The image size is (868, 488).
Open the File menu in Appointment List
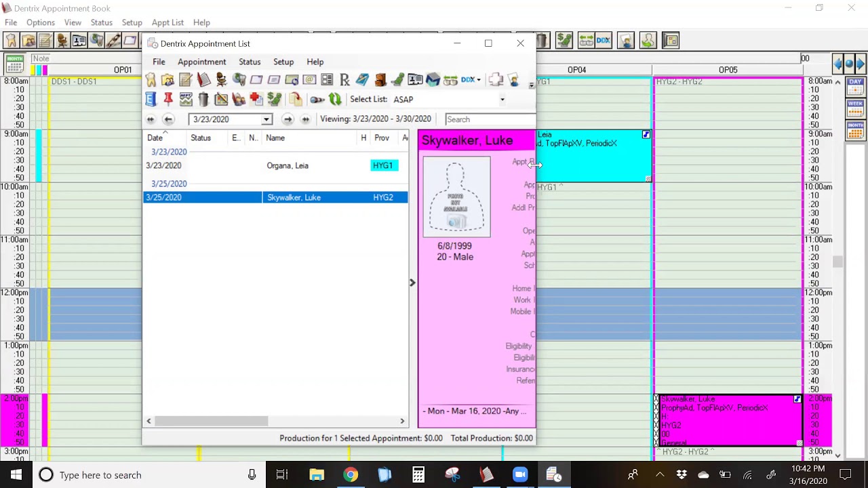(159, 62)
